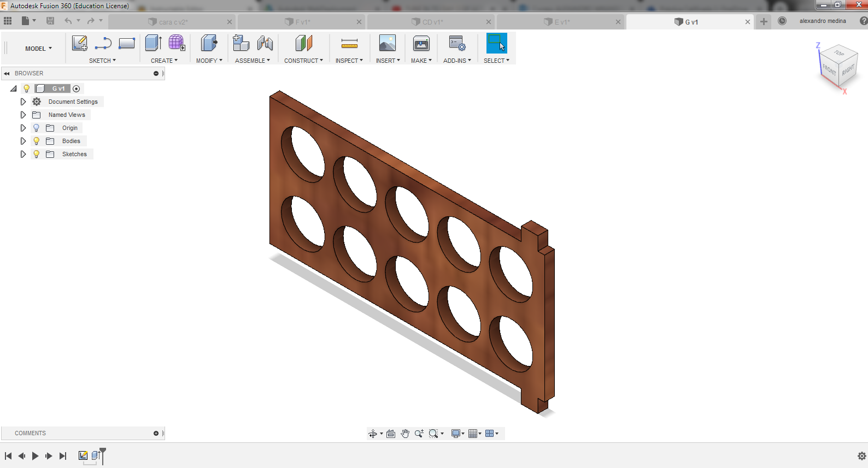The width and height of the screenshot is (868, 468).
Task: Toggle Sketches folder visibility bulb
Action: coord(37,154)
